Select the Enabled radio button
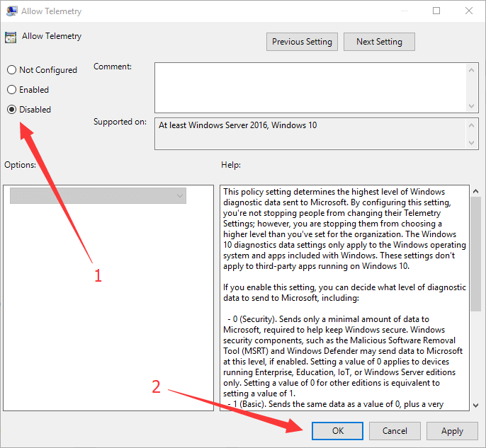The width and height of the screenshot is (486, 448). pos(11,90)
